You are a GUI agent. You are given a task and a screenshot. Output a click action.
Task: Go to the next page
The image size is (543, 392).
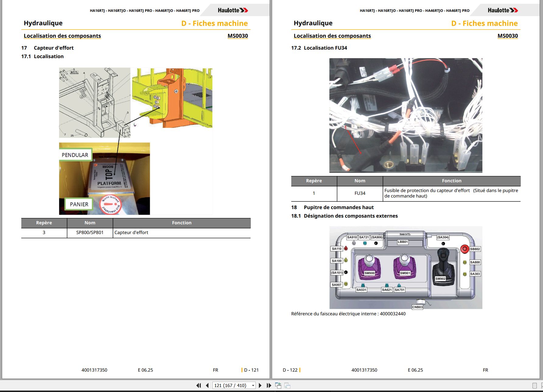(260, 385)
